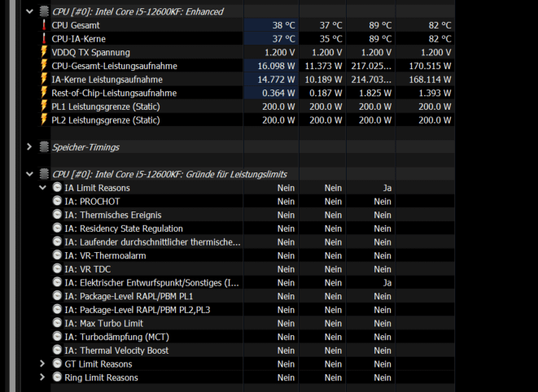Select the IA-Kerne Leistungsaufnahme row label

[x=107, y=80]
